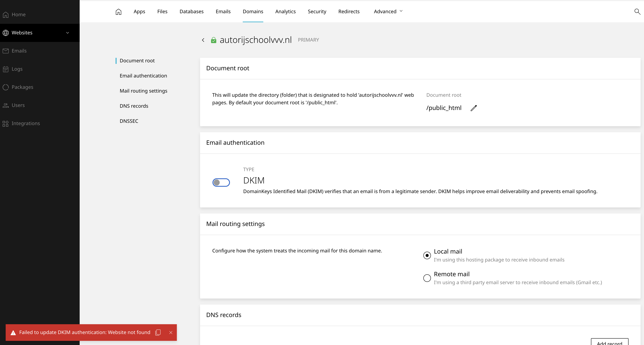
Task: Open Users in the sidebar
Action: coord(40,105)
